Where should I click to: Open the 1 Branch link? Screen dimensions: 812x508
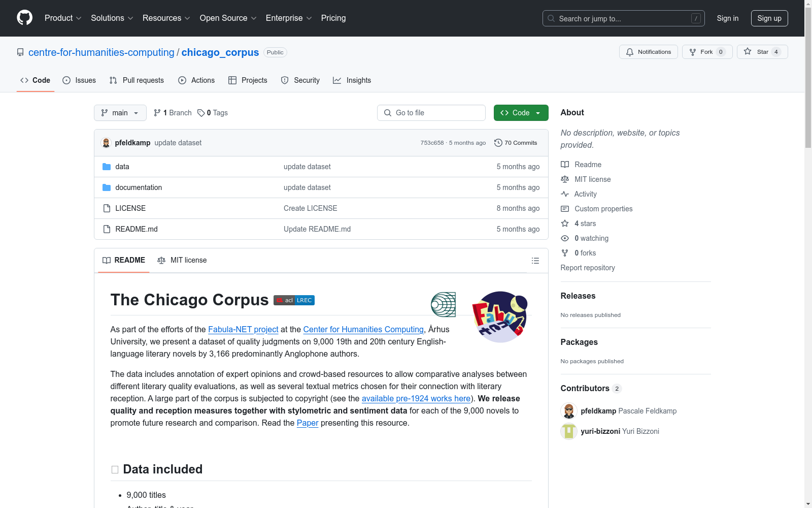(173, 113)
